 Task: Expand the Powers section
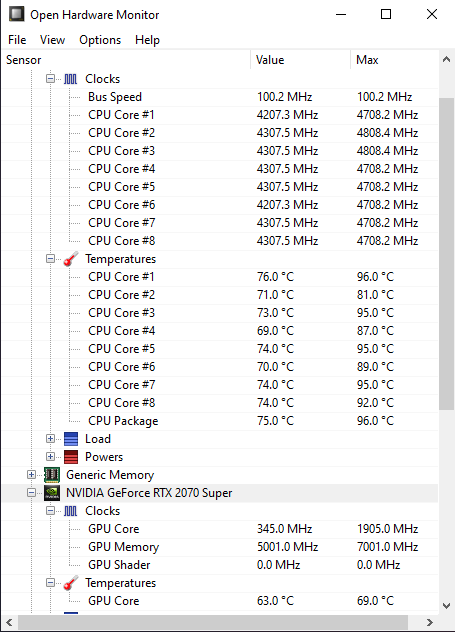[50, 456]
